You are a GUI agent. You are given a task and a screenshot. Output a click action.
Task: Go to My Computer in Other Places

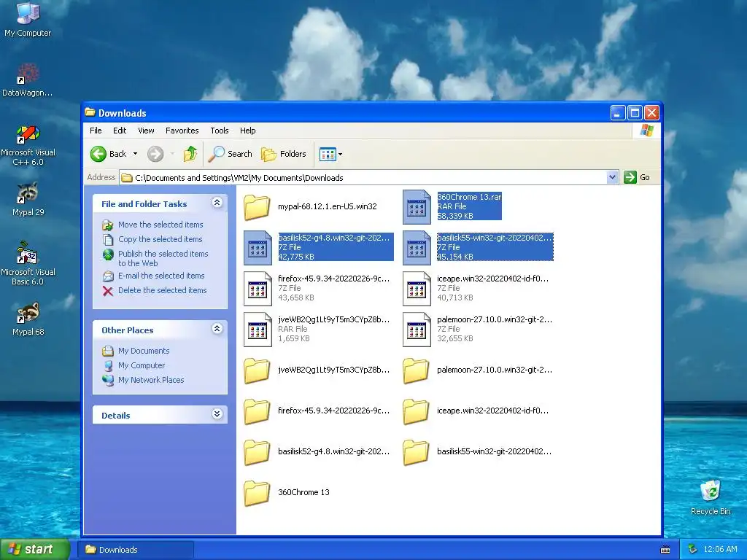pyautogui.click(x=141, y=366)
